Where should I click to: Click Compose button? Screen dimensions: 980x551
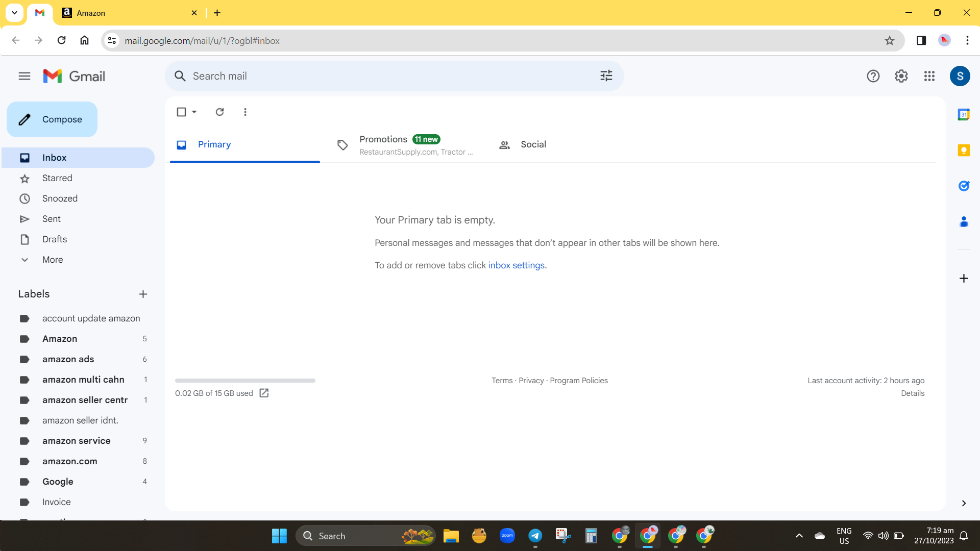coord(52,119)
